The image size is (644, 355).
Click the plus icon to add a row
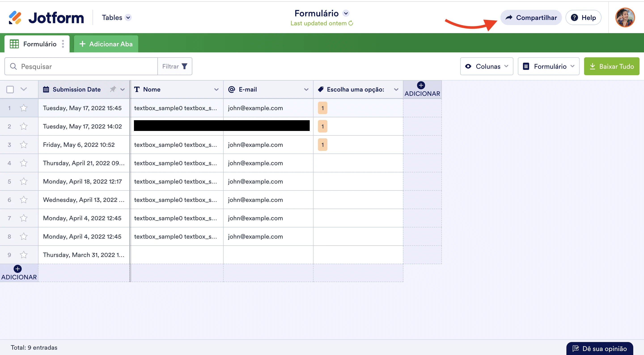click(x=17, y=269)
